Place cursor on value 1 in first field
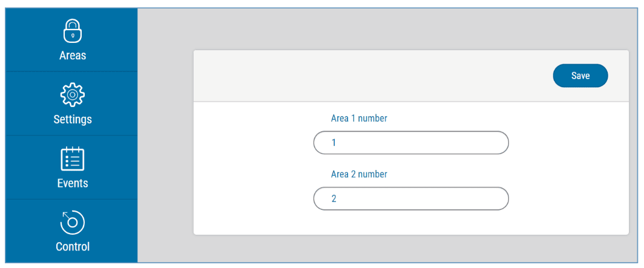 coord(333,143)
